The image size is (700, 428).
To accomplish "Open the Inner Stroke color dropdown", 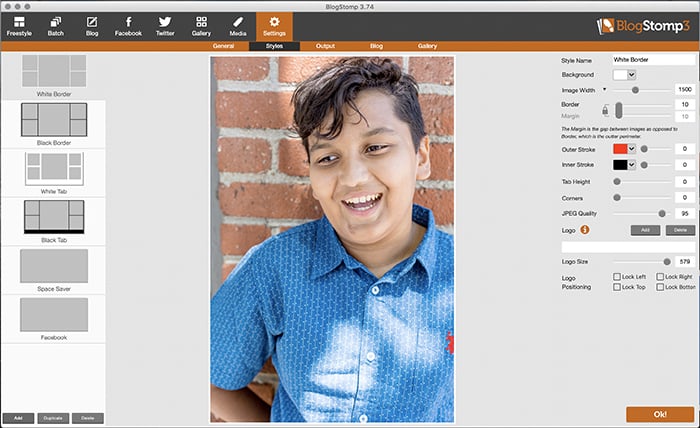I will point(632,164).
